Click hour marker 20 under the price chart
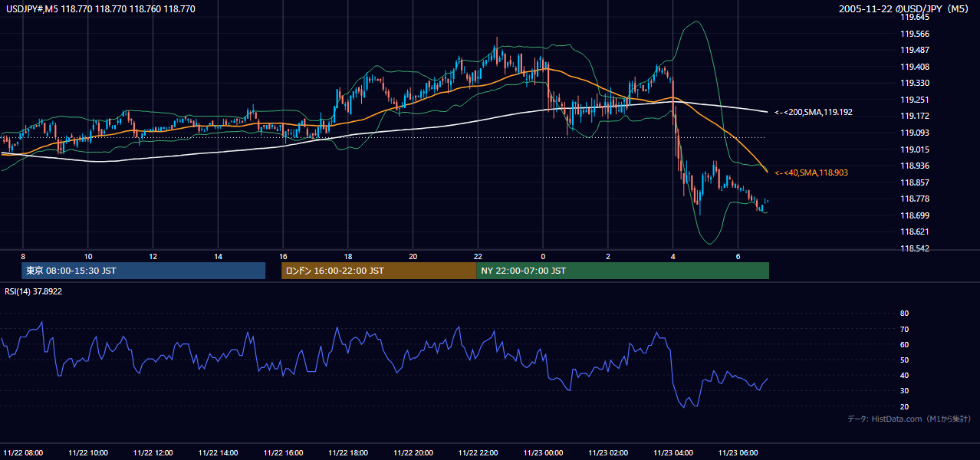Screen dimensions: 980x460 [413, 256]
